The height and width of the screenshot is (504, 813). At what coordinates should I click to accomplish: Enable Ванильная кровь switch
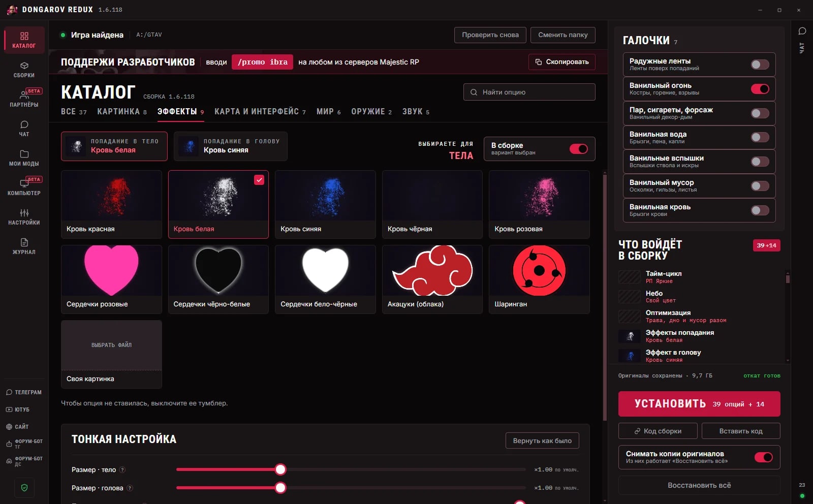(760, 210)
